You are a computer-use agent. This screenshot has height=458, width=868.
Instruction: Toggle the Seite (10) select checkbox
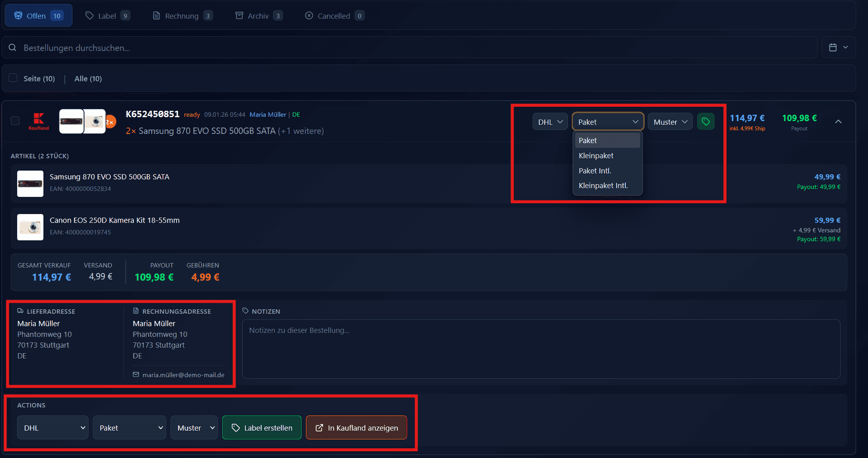pyautogui.click(x=13, y=78)
